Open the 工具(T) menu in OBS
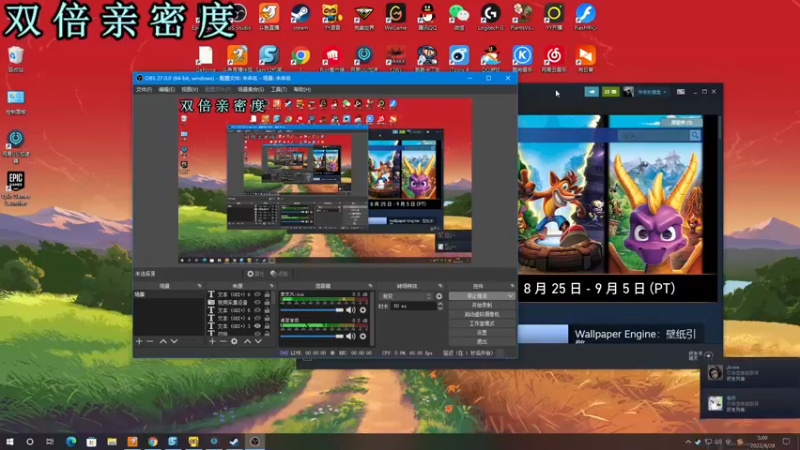 (x=279, y=89)
